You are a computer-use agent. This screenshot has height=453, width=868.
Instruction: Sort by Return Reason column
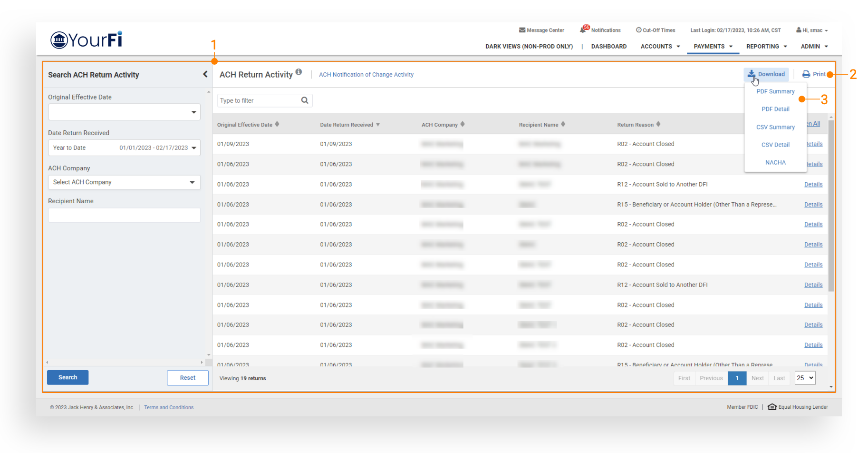coord(658,125)
